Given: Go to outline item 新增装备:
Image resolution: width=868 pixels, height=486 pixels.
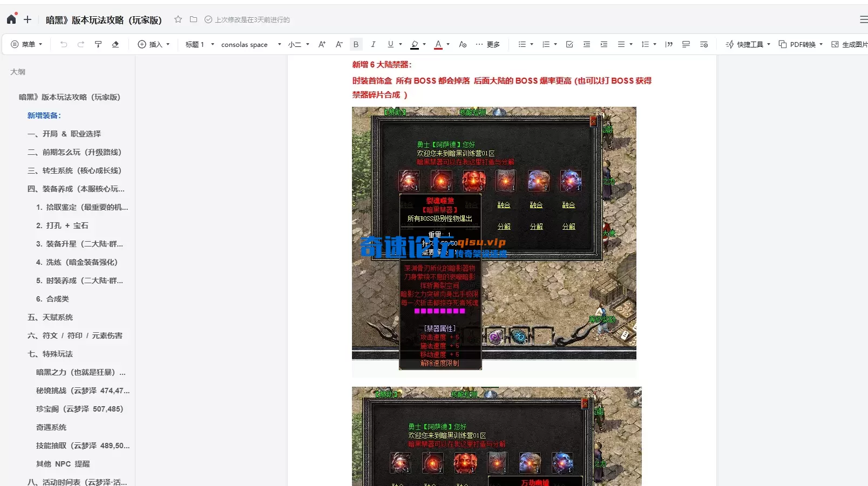Looking at the screenshot, I should (44, 115).
